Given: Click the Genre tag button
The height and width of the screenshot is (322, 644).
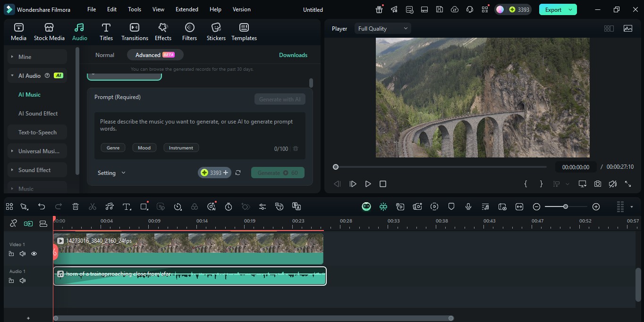Looking at the screenshot, I should point(113,148).
